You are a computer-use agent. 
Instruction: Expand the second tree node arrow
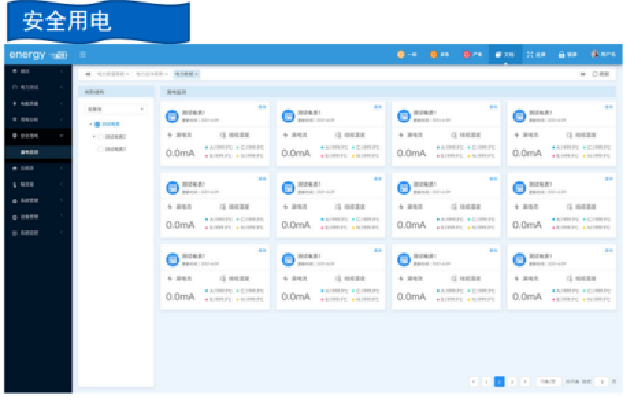[94, 137]
